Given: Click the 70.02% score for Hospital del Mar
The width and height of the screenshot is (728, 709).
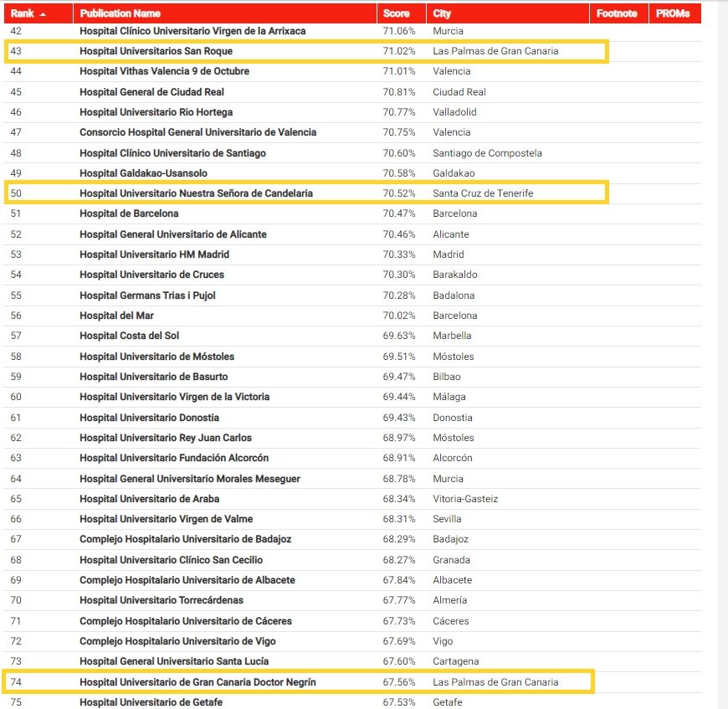Looking at the screenshot, I should click(x=399, y=316).
